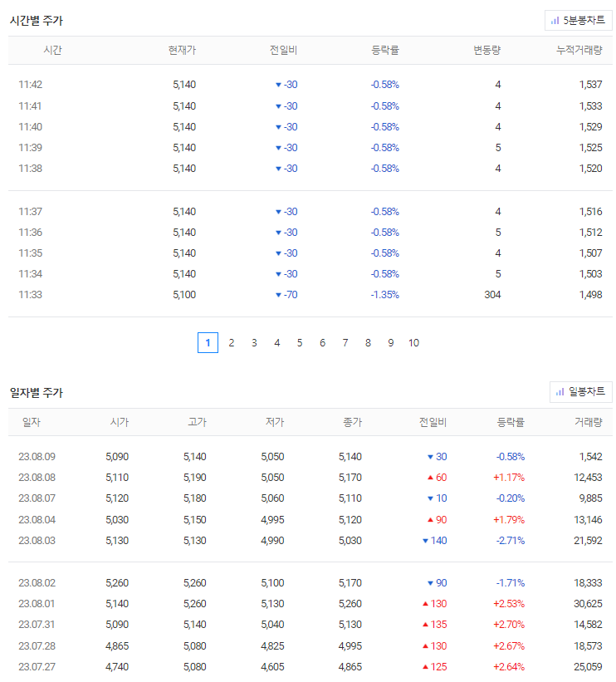The width and height of the screenshot is (616, 682).
Task: Select page 4 in pagination
Action: tap(277, 343)
